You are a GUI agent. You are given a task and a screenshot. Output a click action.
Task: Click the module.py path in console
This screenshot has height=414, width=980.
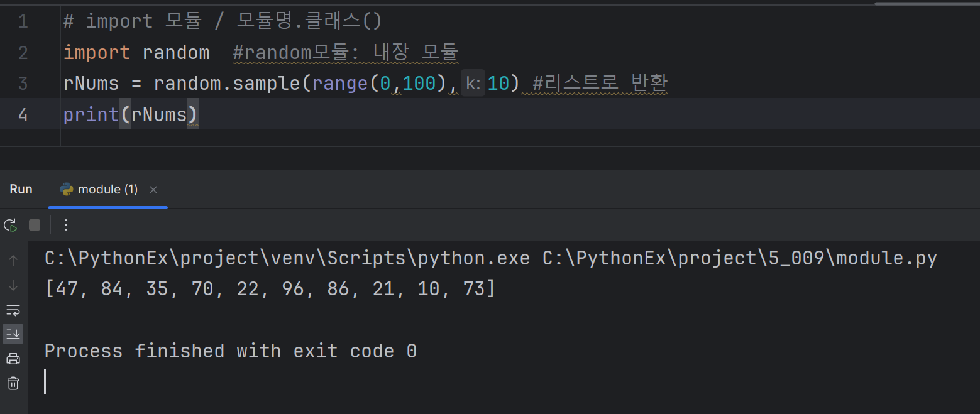click(x=740, y=258)
